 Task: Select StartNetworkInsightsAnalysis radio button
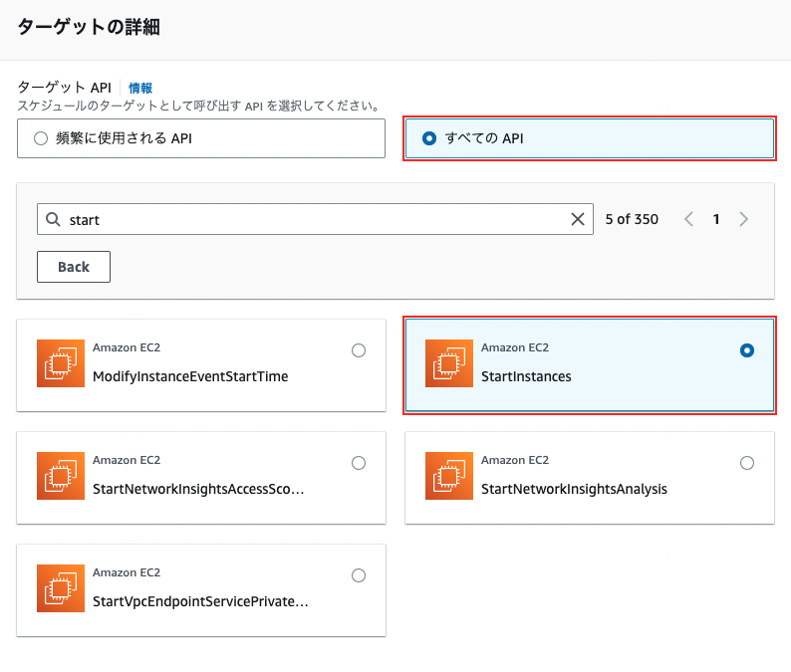(x=747, y=463)
